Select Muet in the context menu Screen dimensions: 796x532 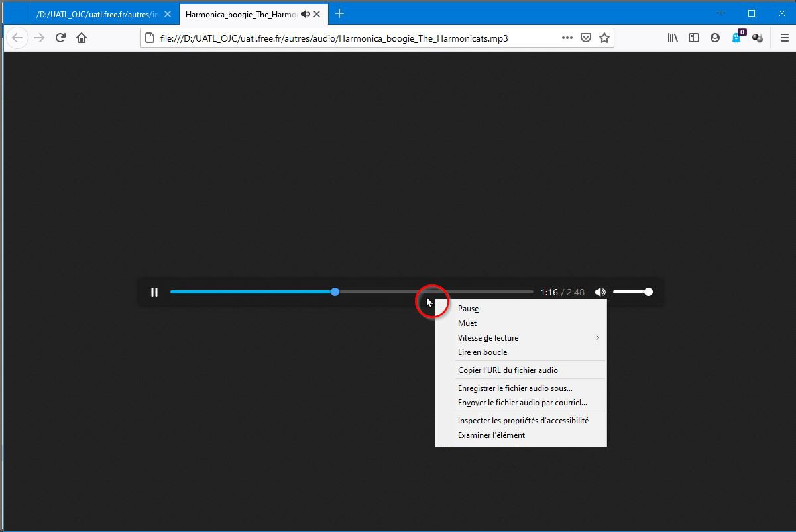pyautogui.click(x=520, y=323)
